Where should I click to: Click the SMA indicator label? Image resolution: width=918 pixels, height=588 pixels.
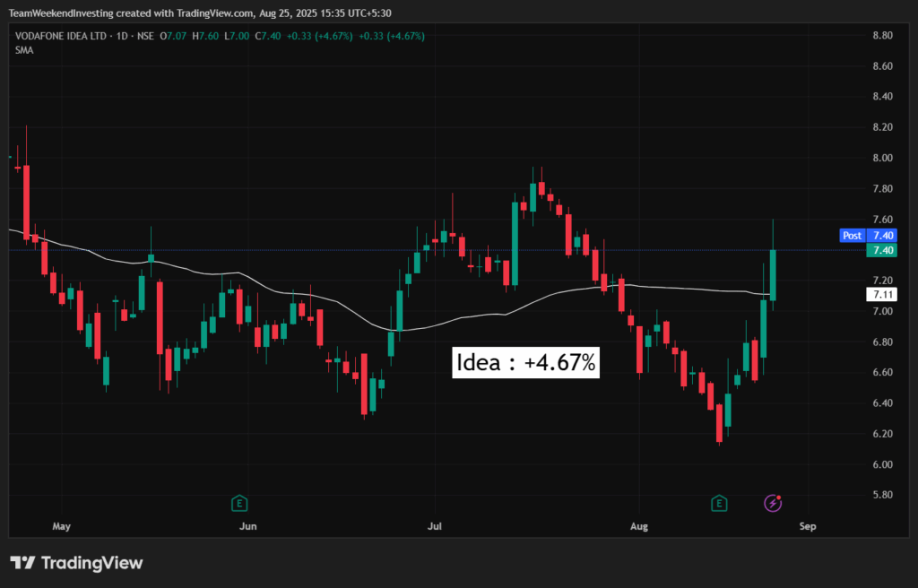[x=24, y=50]
